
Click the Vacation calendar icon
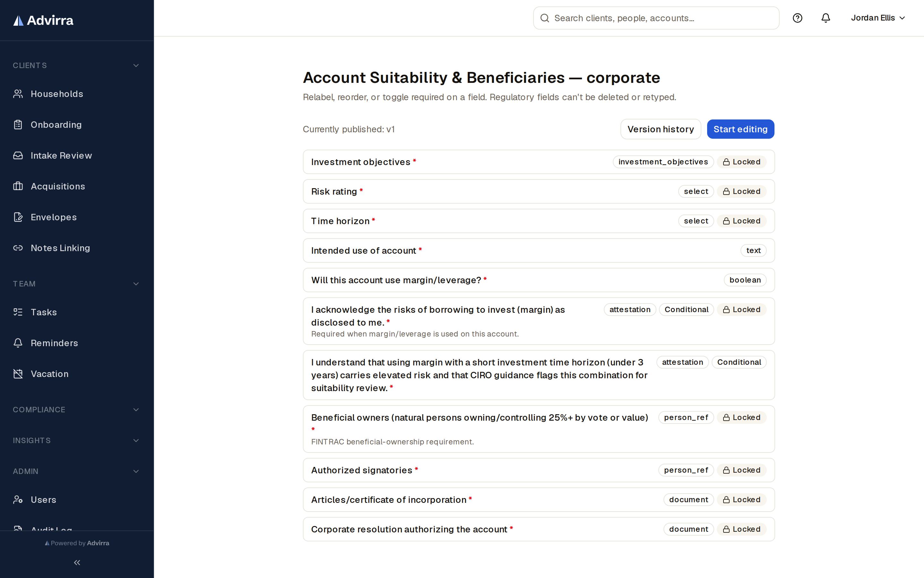(x=18, y=374)
